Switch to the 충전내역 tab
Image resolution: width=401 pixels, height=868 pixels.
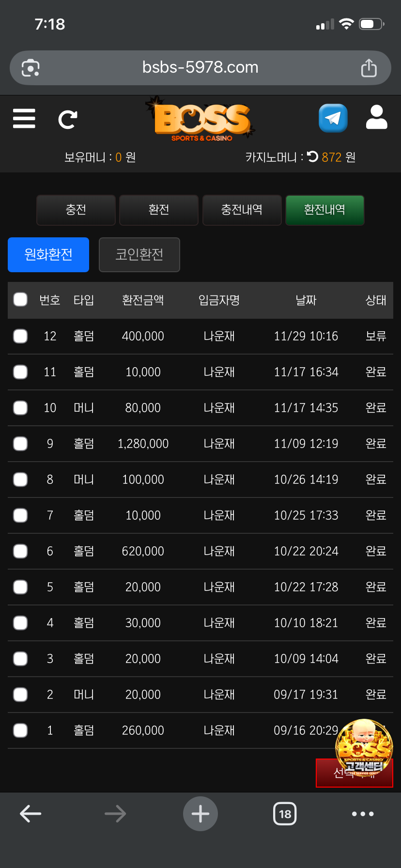pyautogui.click(x=242, y=210)
